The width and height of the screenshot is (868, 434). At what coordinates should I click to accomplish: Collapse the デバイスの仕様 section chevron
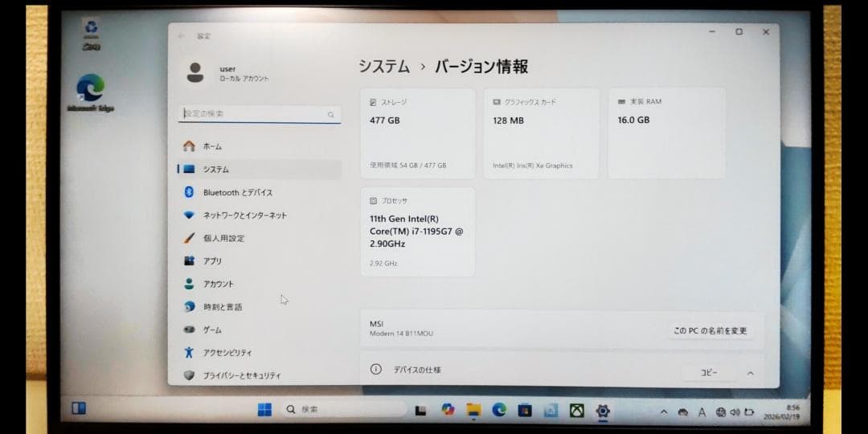click(751, 373)
